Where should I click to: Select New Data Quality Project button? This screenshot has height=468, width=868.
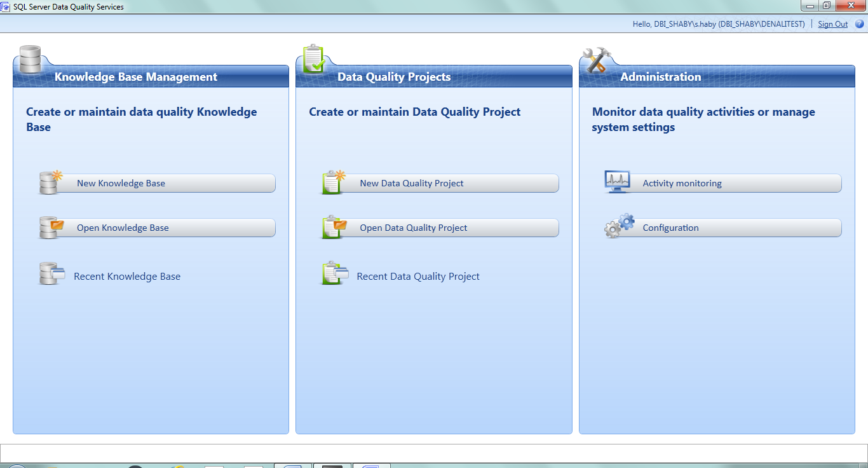tap(440, 183)
